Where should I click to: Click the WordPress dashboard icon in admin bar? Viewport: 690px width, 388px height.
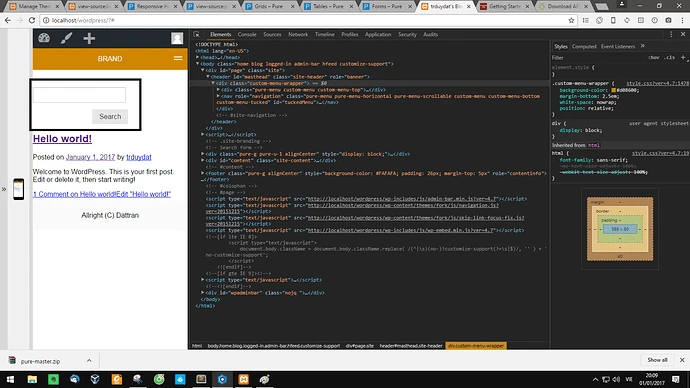tap(44, 38)
